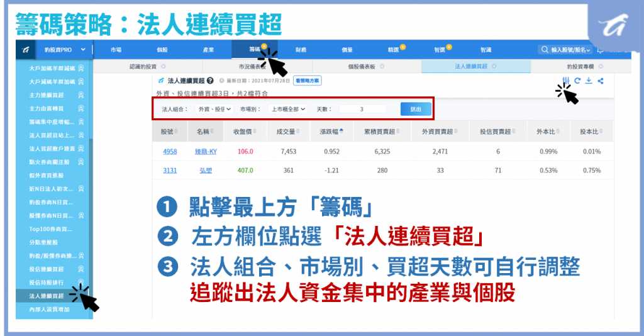Click medal icon beside 點火券商關注股
Screen dimensions: 644x336
[81, 162]
